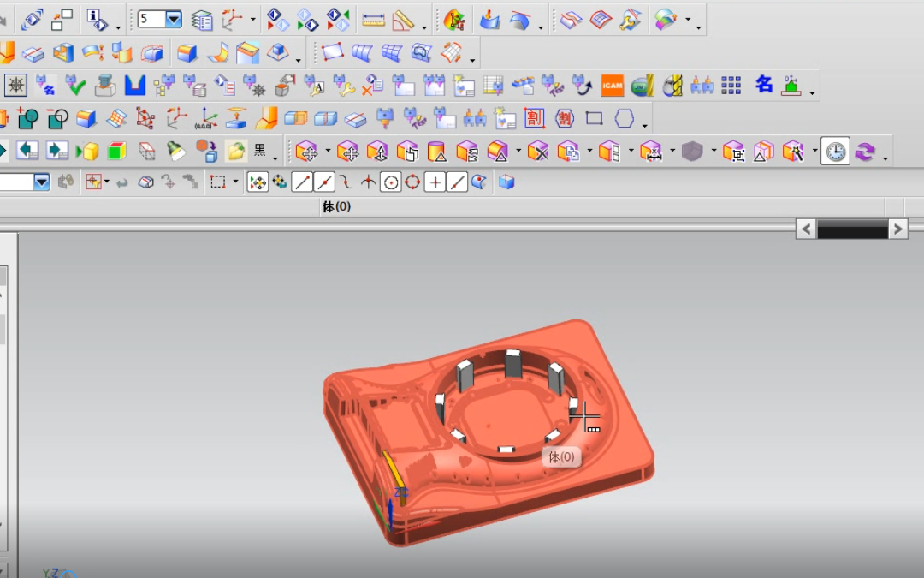Toggle the snap to end point option
Screen dimensions: 924x578
click(302, 183)
